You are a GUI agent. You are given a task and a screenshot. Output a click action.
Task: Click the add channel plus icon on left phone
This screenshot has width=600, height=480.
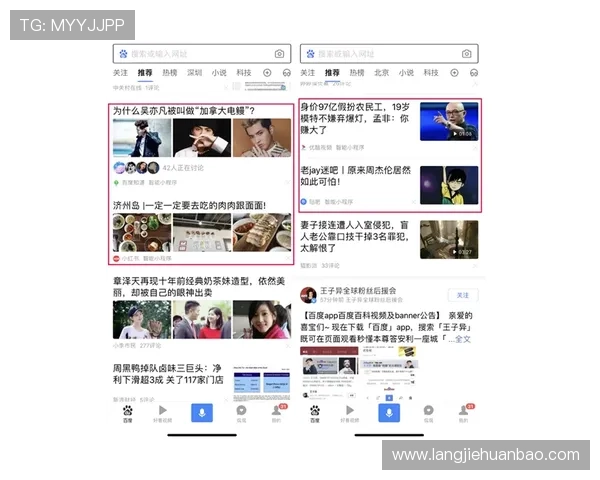click(x=267, y=73)
